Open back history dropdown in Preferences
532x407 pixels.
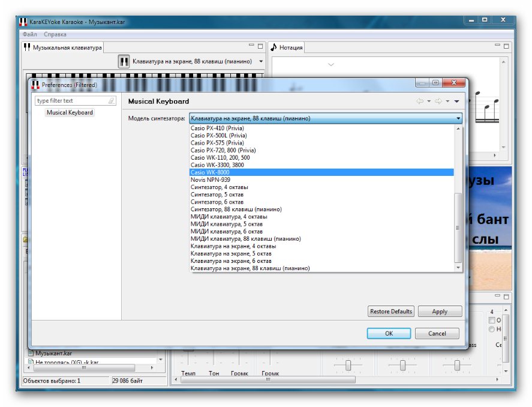click(x=429, y=101)
